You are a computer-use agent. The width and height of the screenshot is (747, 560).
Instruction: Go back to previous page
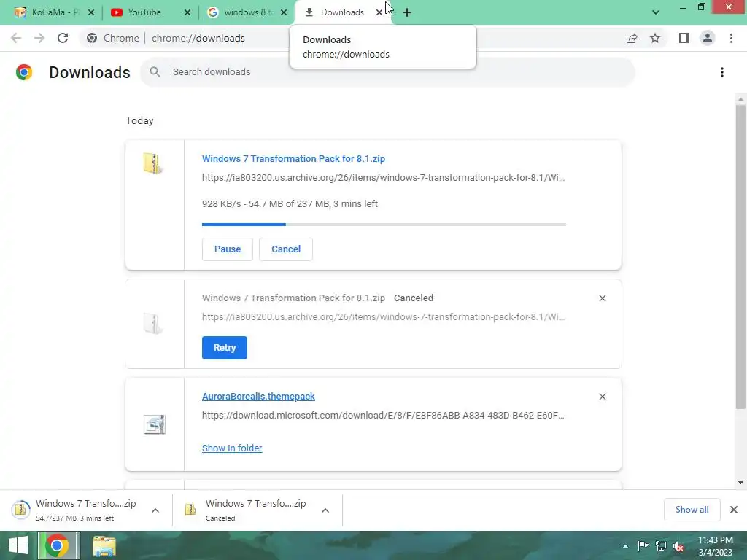click(16, 38)
